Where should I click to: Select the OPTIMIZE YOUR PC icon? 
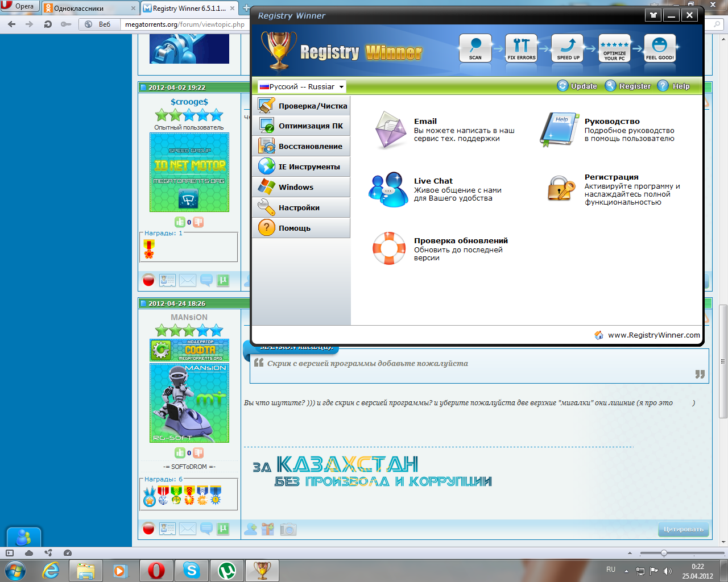coord(614,48)
